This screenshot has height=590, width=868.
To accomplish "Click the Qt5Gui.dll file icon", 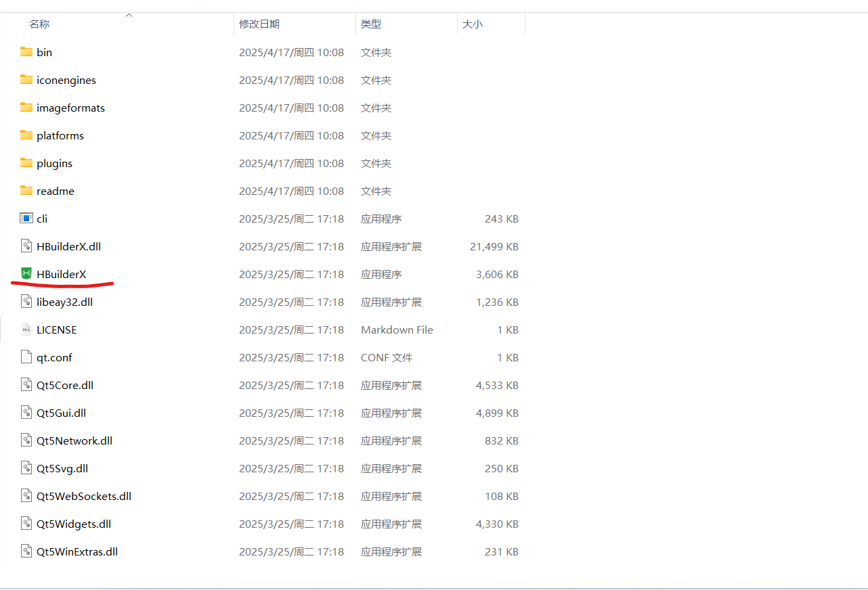I will click(x=26, y=413).
